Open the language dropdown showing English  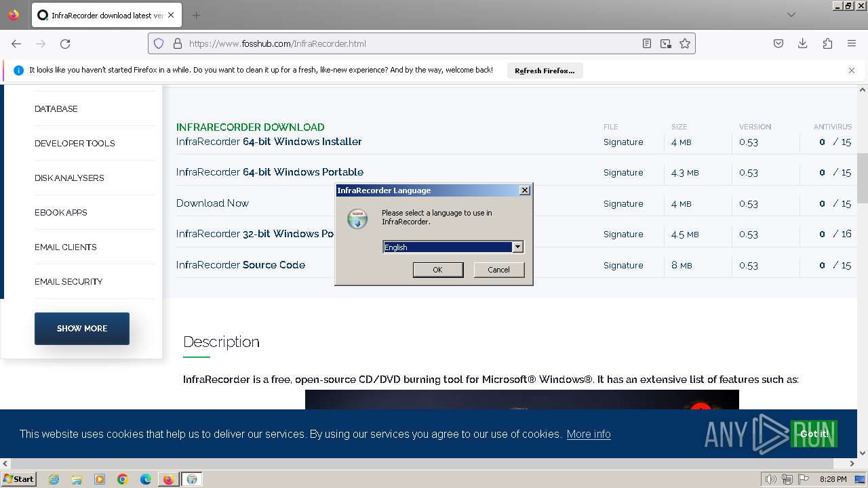click(x=517, y=247)
